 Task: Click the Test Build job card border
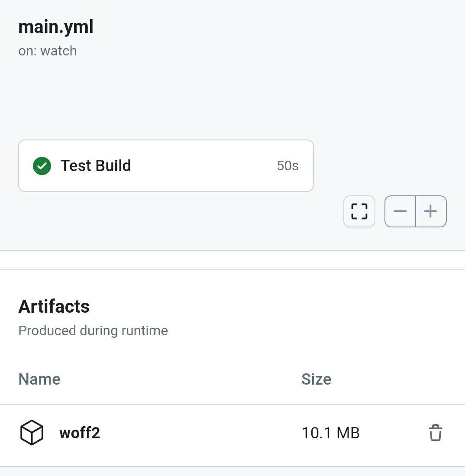[x=166, y=141]
